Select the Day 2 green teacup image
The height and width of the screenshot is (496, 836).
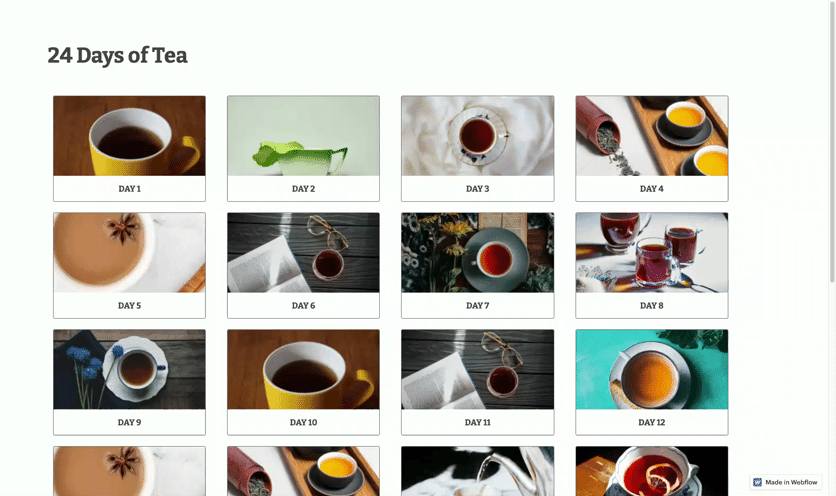(303, 136)
